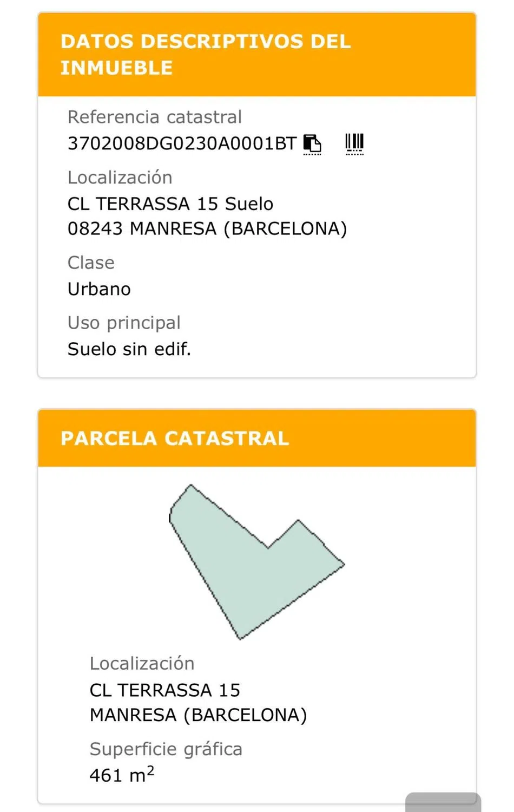Click the Localización label in parcel panel
This screenshot has width=514, height=812.
(x=142, y=664)
